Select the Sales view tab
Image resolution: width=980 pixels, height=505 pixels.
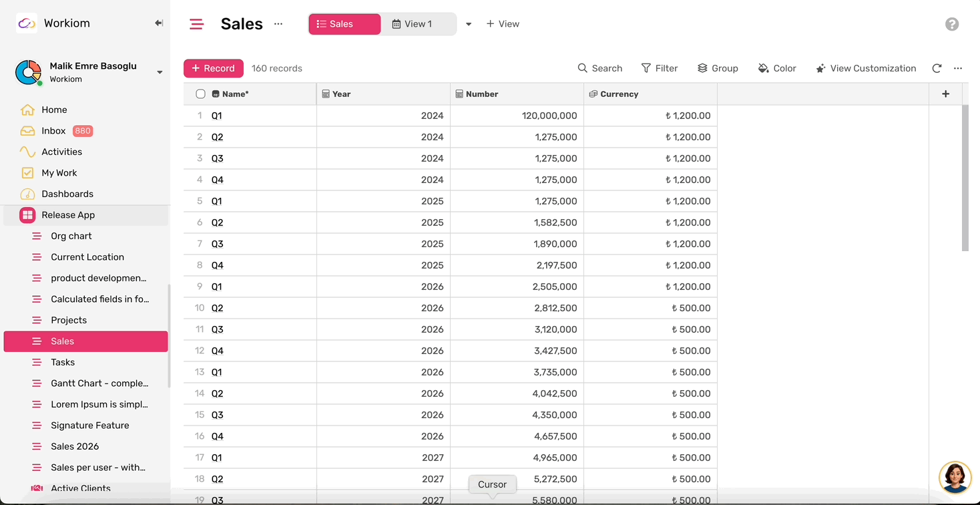[x=344, y=24]
